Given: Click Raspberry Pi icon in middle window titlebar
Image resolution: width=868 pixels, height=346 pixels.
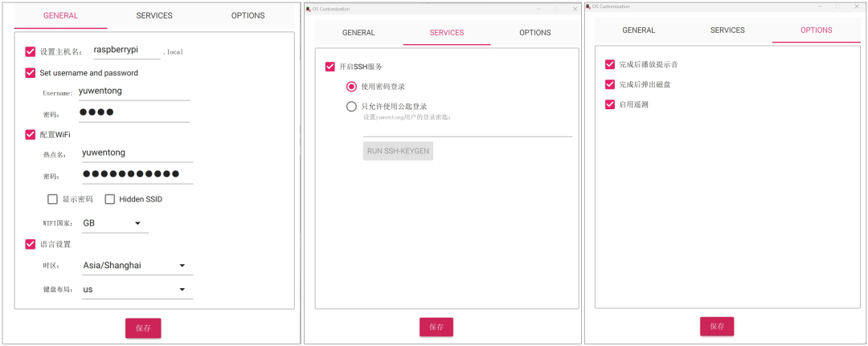Looking at the screenshot, I should [x=309, y=9].
